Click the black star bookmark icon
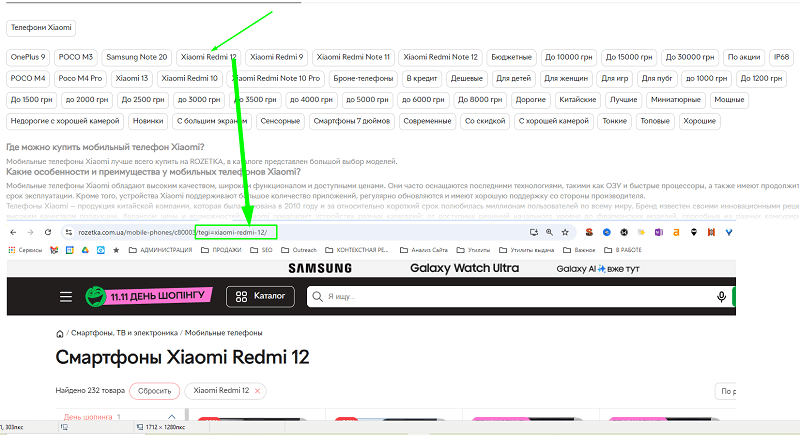 (116, 250)
